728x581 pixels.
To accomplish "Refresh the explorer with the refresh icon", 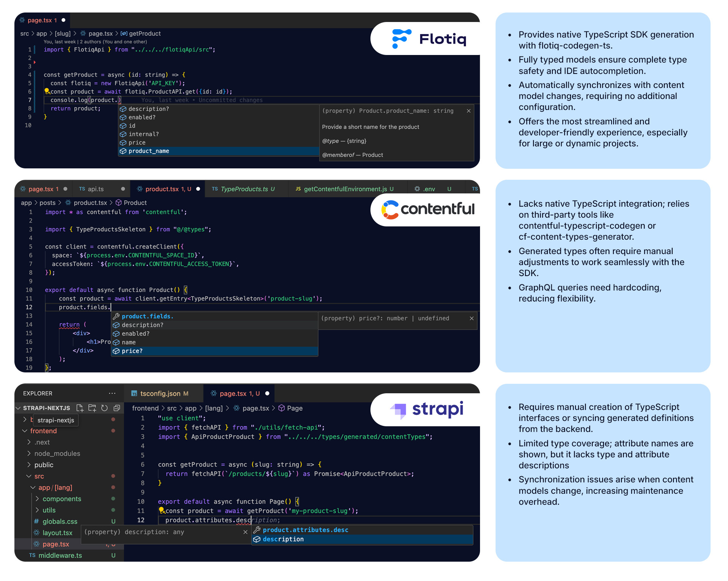I will pos(104,408).
